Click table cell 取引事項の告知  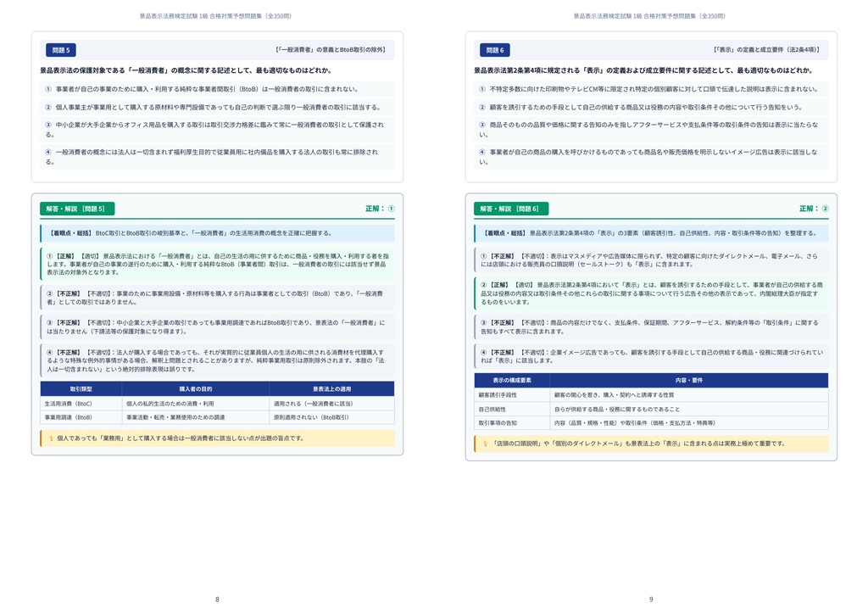(512, 423)
